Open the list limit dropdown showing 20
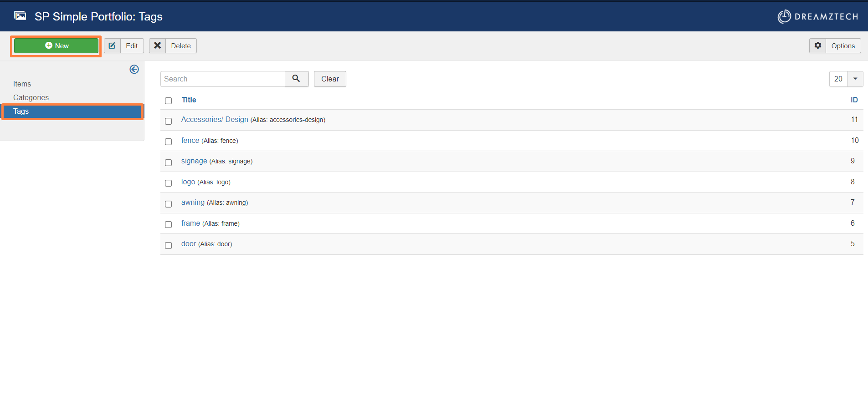Screen dimensions: 868x395 click(x=846, y=79)
